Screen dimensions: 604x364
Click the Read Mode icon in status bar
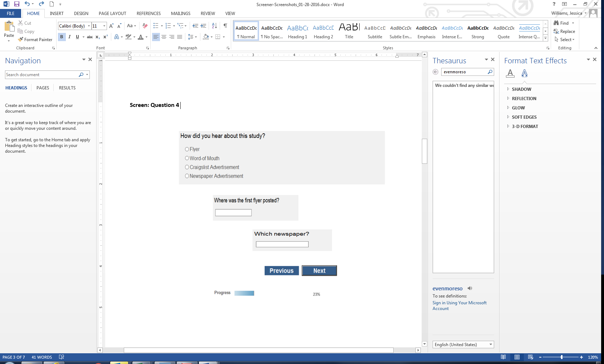[x=503, y=357]
